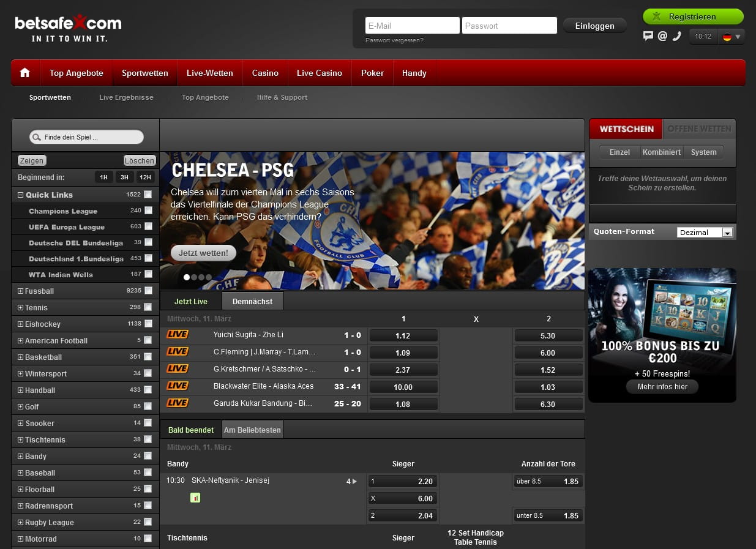Click the LIVE badge for C.Fleming | J.Marray
The image size is (756, 549).
[x=178, y=352]
